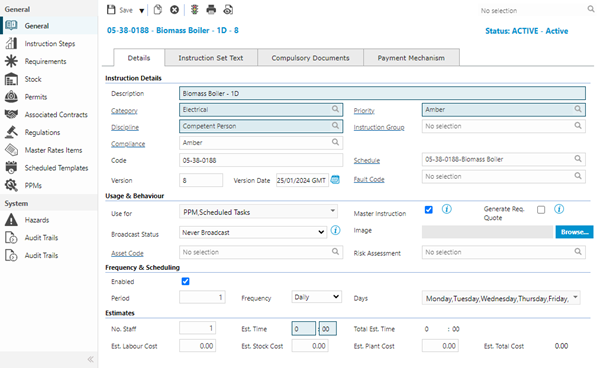
Task: Click the No. Staff input field
Action: (197, 328)
